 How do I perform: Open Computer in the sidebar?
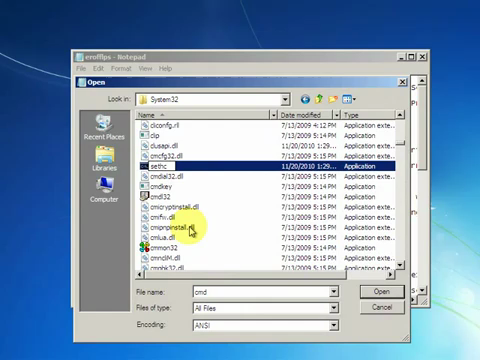tap(104, 190)
